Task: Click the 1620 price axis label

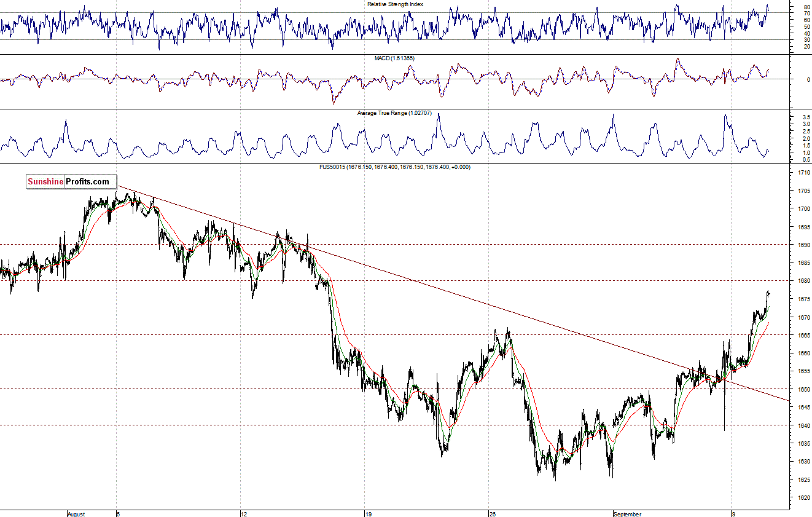Action: 804,498
